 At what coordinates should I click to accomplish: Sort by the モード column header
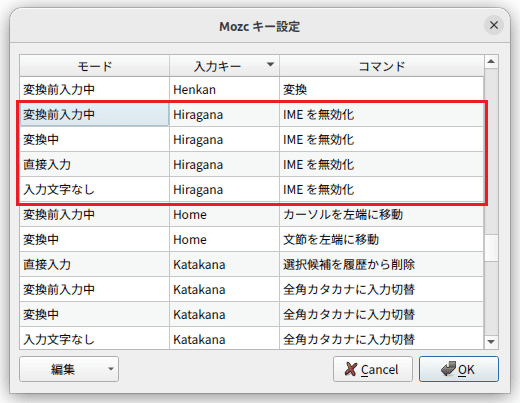(95, 66)
